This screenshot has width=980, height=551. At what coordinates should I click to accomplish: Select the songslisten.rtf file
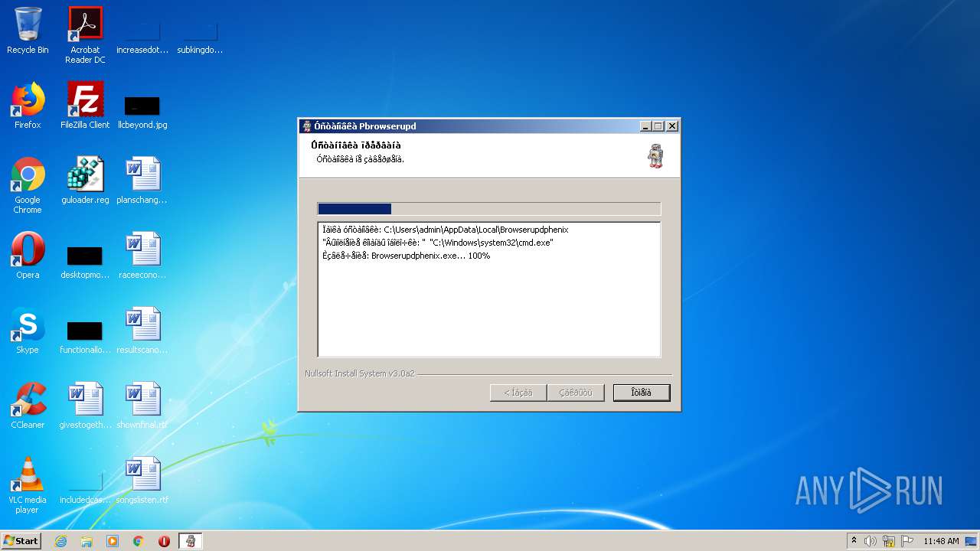point(142,481)
